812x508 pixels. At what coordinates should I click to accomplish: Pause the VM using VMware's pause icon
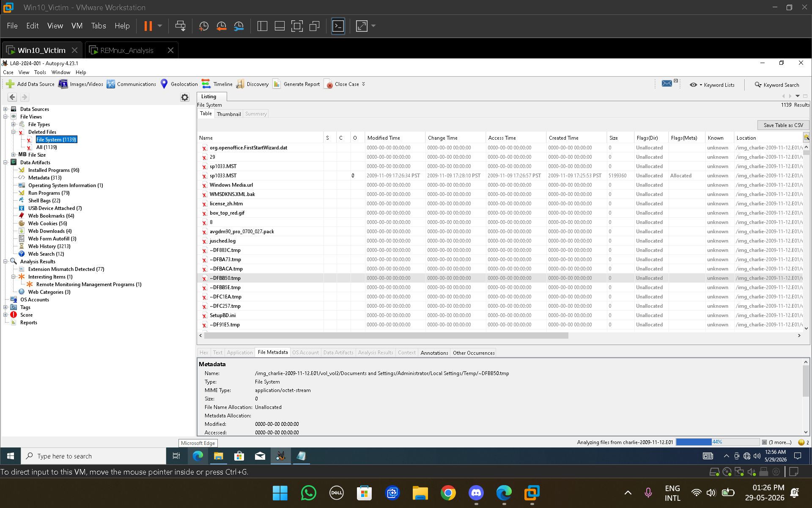click(x=148, y=26)
